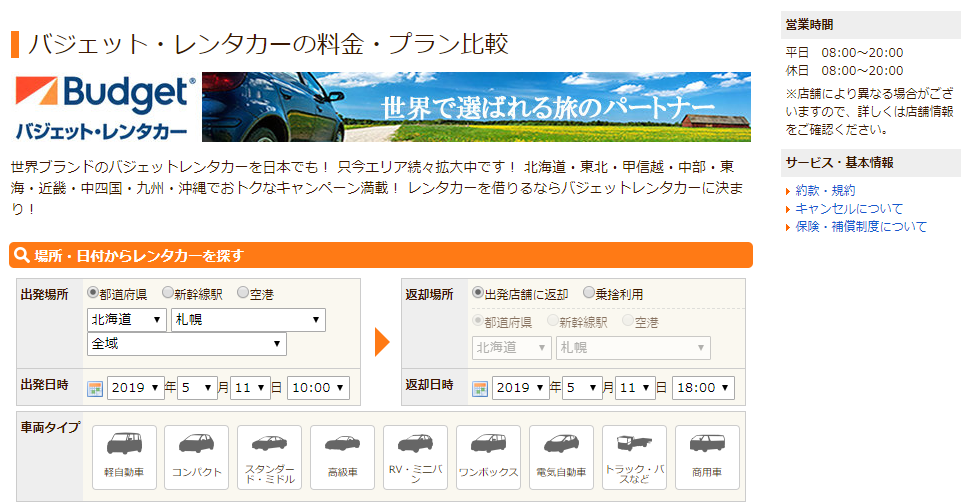Select the 乗捨利用 return option
This screenshot has width=961, height=503.
588,294
